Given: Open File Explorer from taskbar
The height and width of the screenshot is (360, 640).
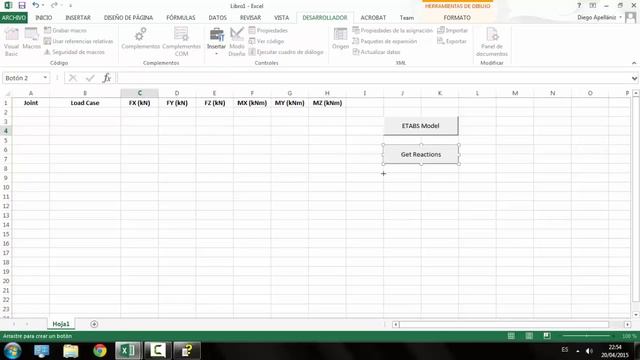Looking at the screenshot, I should 70,351.
